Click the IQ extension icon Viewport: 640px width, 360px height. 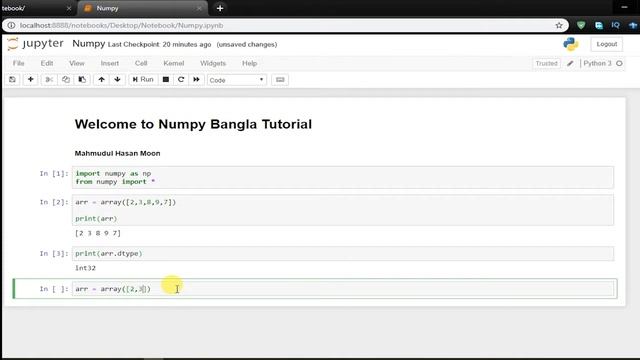615,25
